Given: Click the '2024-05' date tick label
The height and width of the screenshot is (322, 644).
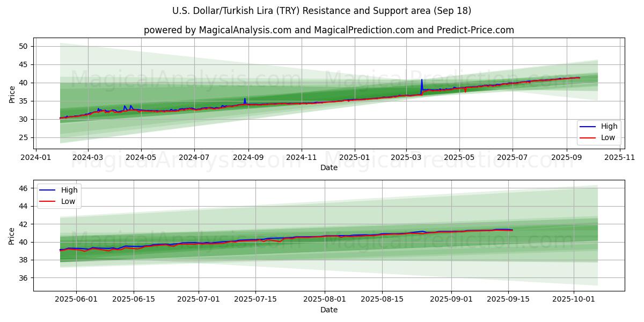Looking at the screenshot, I should [141, 157].
